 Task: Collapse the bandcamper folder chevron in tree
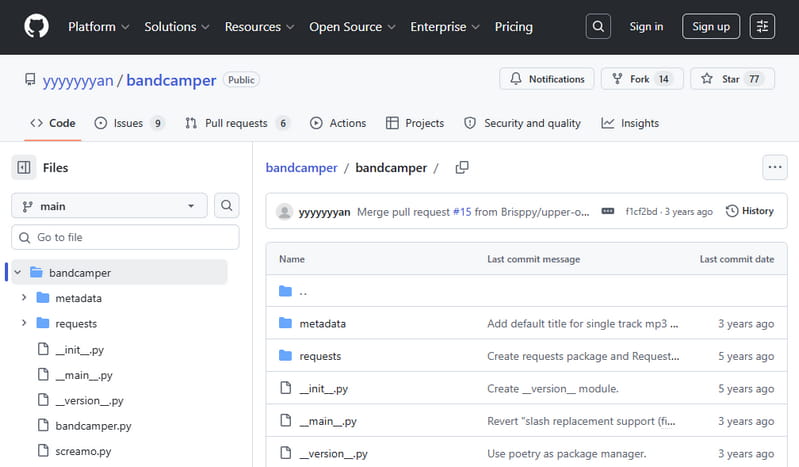(x=18, y=272)
